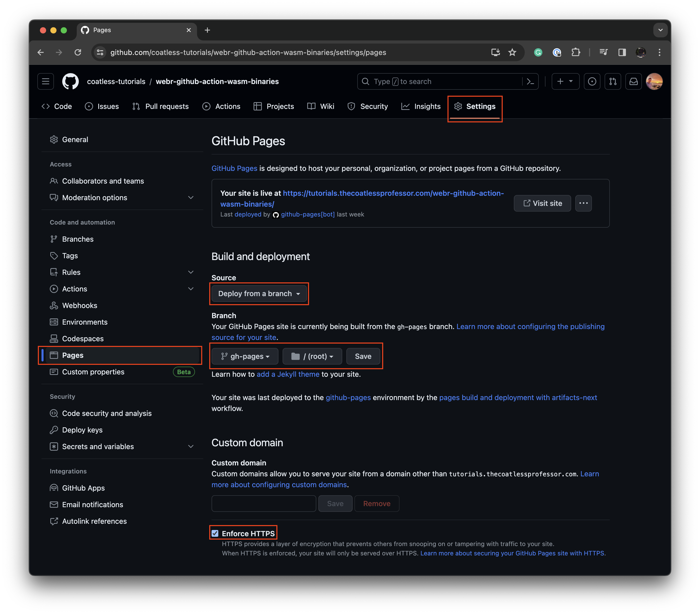
Task: Go to the Insights tab
Action: [x=421, y=107]
